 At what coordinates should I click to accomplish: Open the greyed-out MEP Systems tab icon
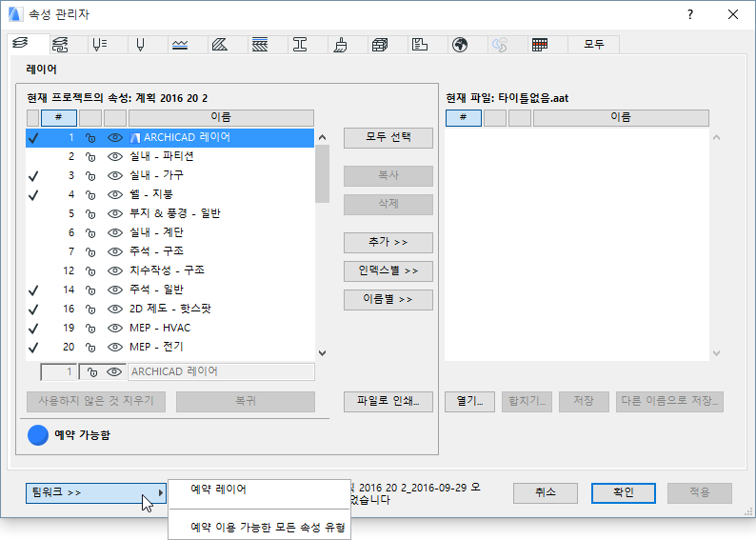coord(500,45)
